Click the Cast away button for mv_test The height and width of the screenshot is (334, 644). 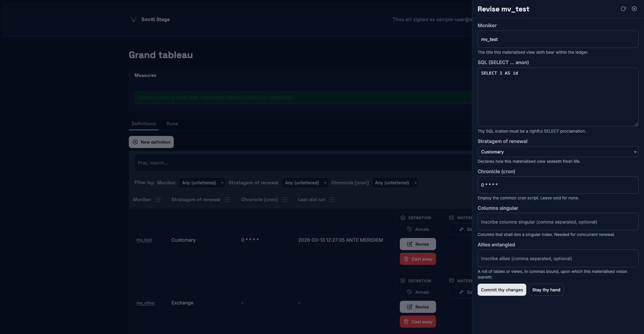[x=418, y=259]
